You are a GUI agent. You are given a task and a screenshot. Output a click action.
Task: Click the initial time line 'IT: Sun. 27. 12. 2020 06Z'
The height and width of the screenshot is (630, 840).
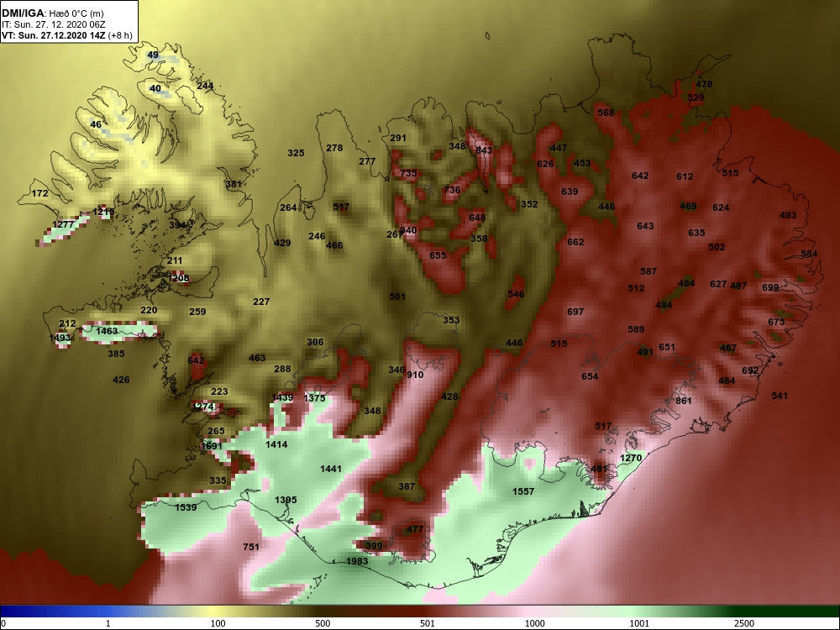[x=53, y=24]
